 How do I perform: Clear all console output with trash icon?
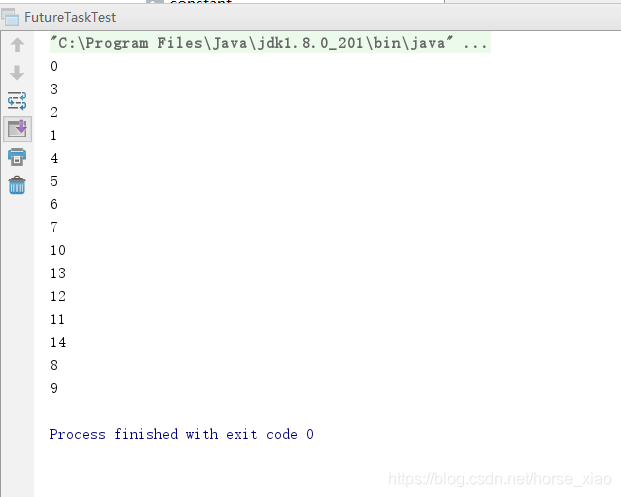(x=17, y=185)
